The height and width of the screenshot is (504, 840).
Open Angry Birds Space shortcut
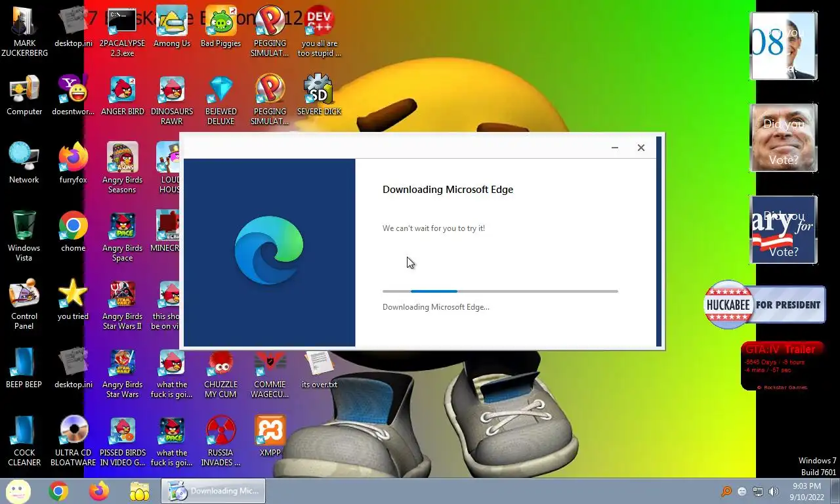pyautogui.click(x=122, y=236)
